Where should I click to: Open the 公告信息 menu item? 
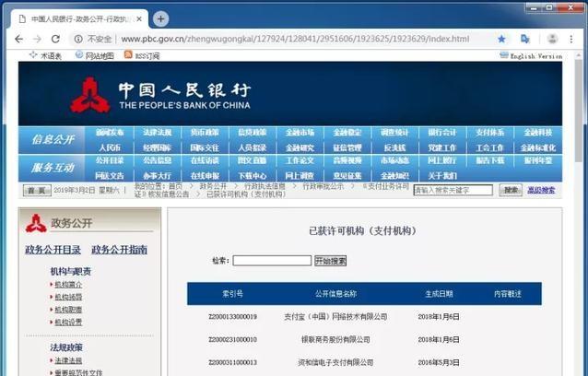click(x=157, y=160)
